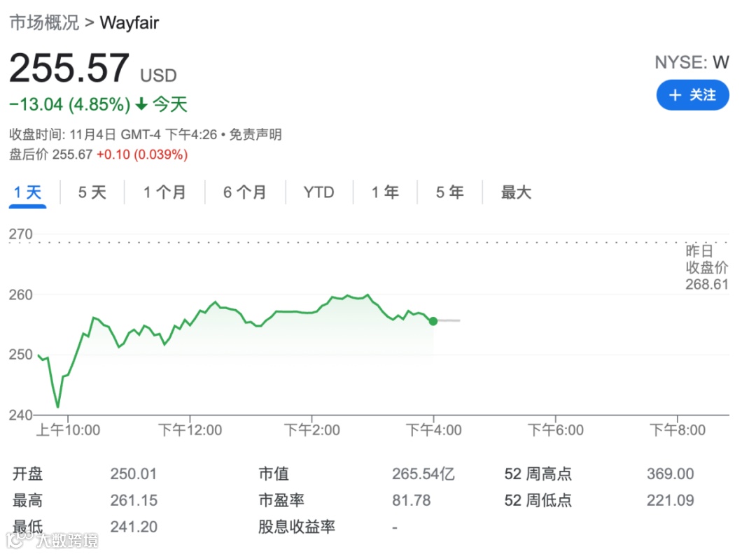Switch to the 5 年 range tab
This screenshot has width=756, height=554.
[x=450, y=192]
